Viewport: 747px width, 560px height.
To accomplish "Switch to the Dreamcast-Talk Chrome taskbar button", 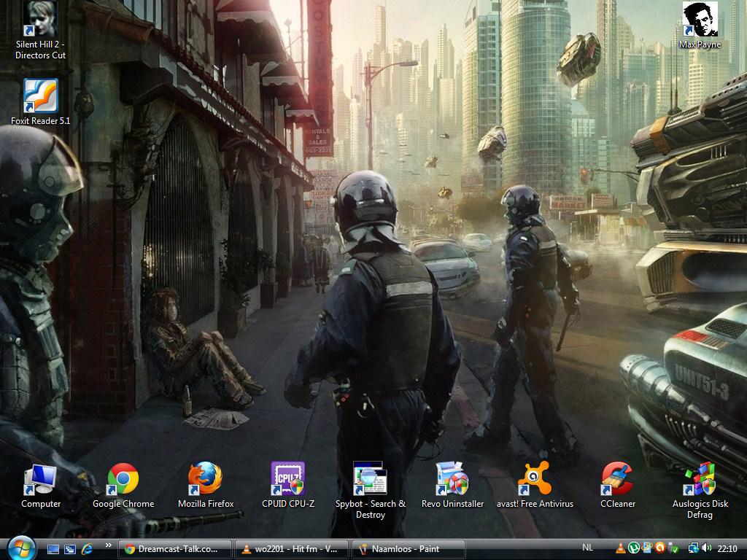I will click(x=174, y=549).
